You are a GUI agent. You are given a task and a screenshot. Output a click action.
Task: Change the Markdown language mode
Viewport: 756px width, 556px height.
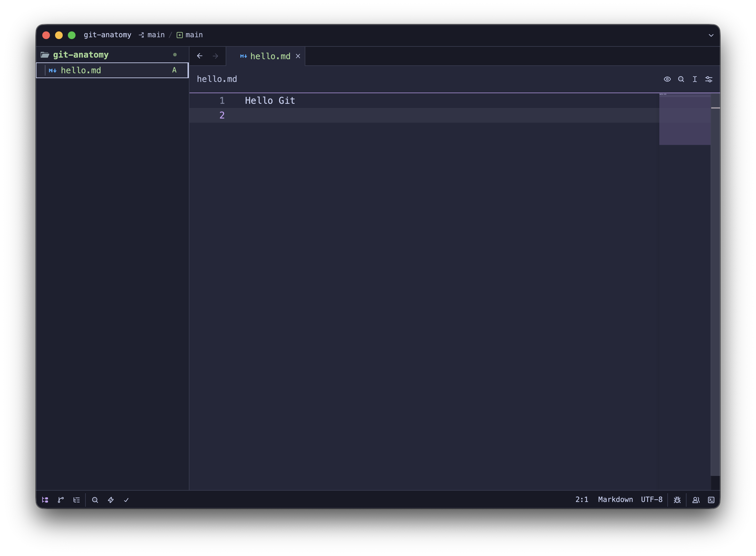pyautogui.click(x=615, y=499)
